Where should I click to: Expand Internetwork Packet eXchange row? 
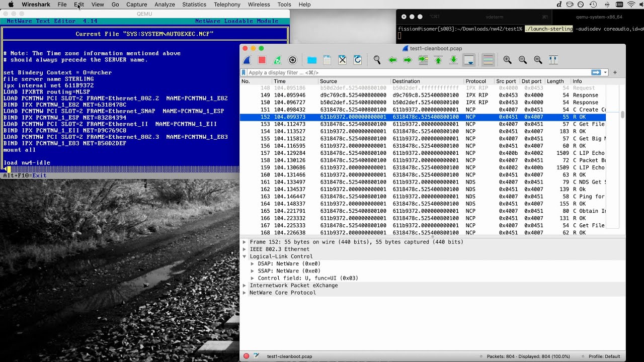pyautogui.click(x=245, y=286)
